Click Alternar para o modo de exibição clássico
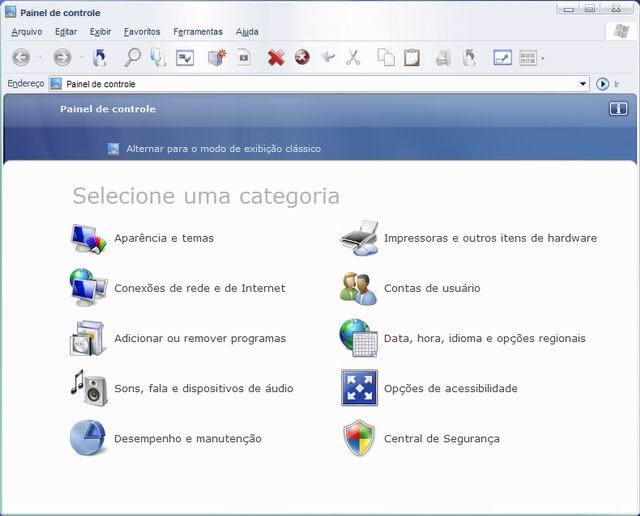The height and width of the screenshot is (516, 640). pos(223,149)
